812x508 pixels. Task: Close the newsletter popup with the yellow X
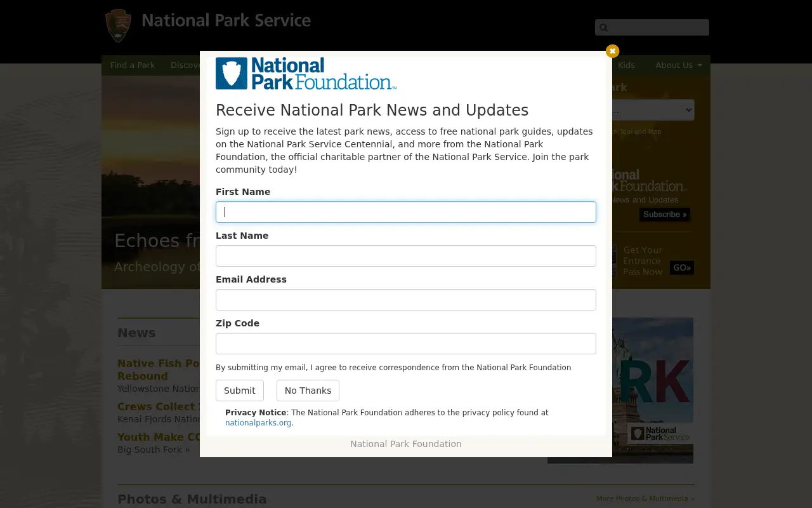[612, 51]
